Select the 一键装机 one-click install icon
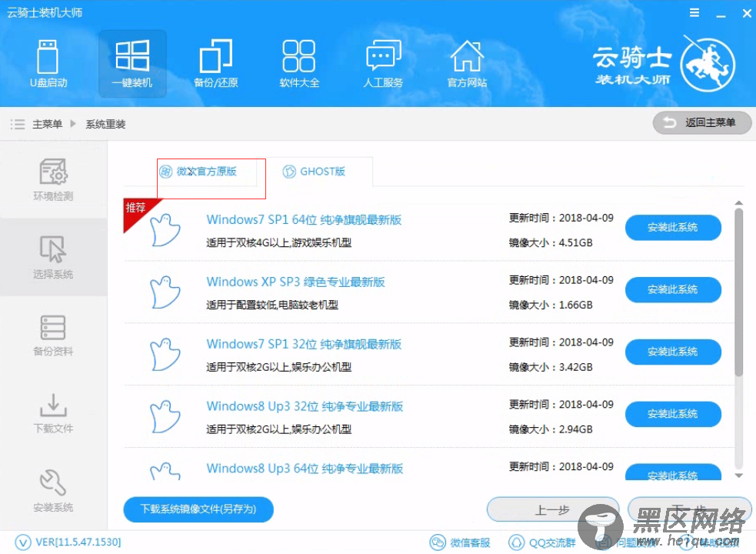The width and height of the screenshot is (756, 554). [132, 64]
